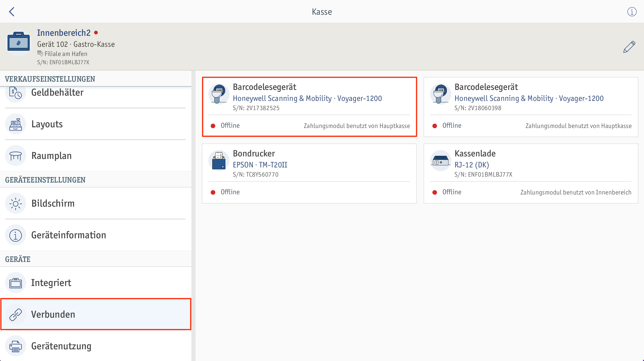Open the Gerätenutzung menu item
The height and width of the screenshot is (361, 644).
[95, 346]
